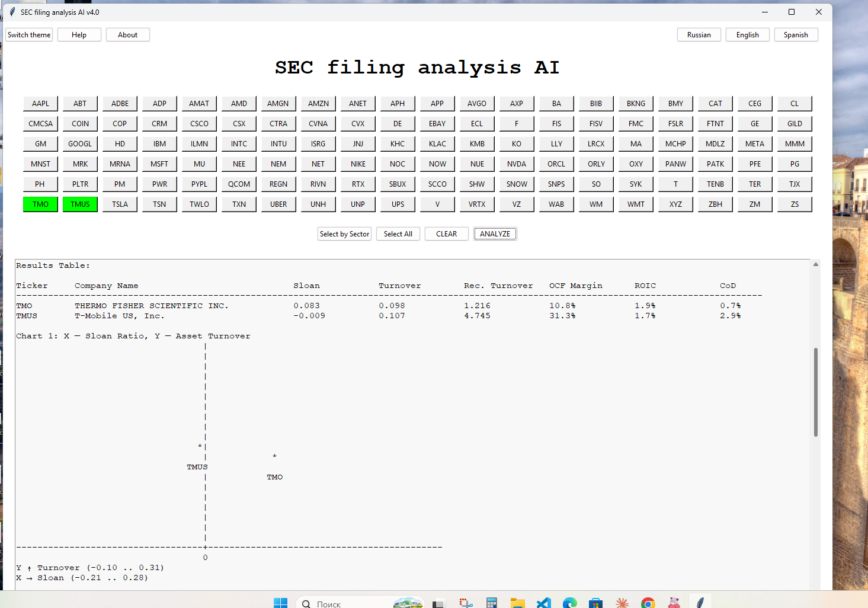Click THERMO FISHER SCIENTIFIC INC. in results
Screen dimensions: 868x608
[151, 306]
